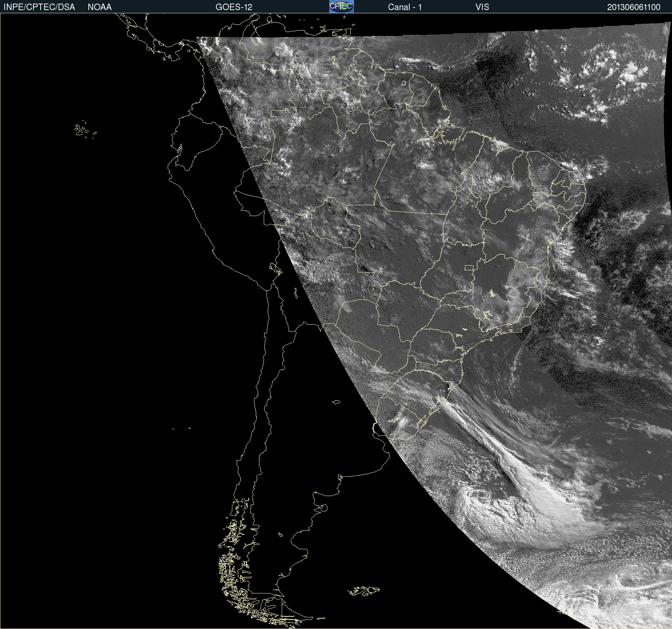Click the CPTEC logo in header

point(341,6)
